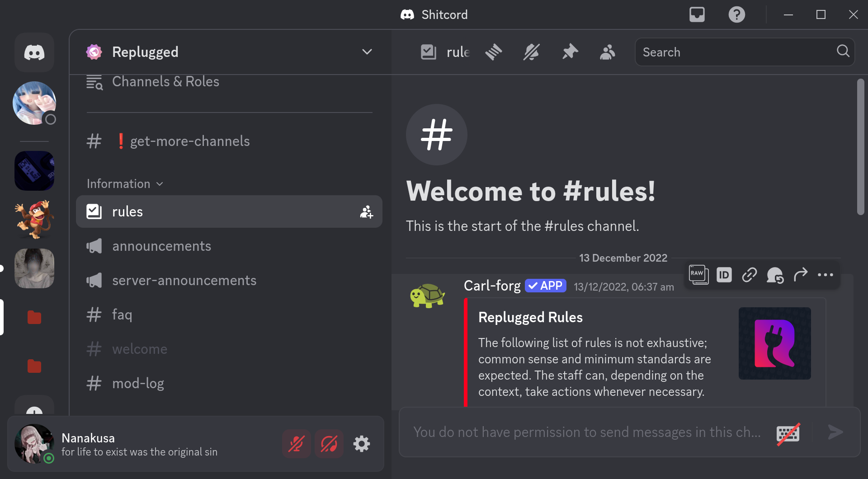Open the welcome channel

(229, 349)
